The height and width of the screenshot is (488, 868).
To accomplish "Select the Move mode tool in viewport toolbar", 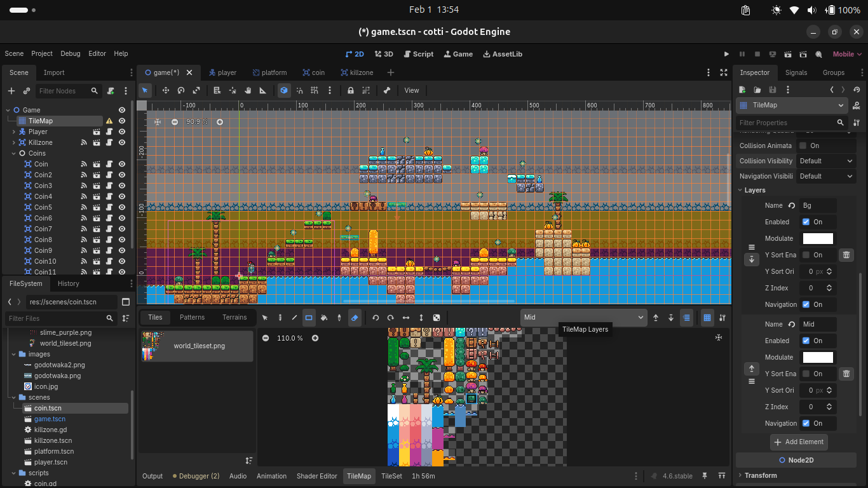I will 165,90.
